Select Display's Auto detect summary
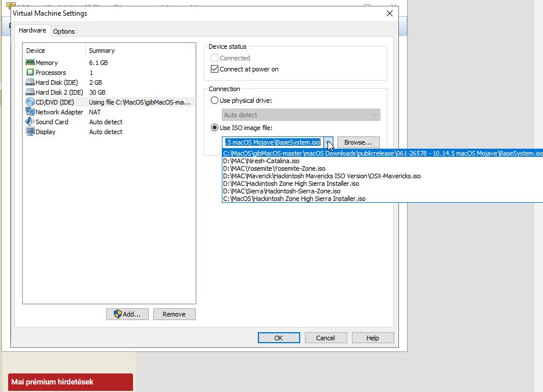Image resolution: width=543 pixels, height=392 pixels. [x=106, y=132]
